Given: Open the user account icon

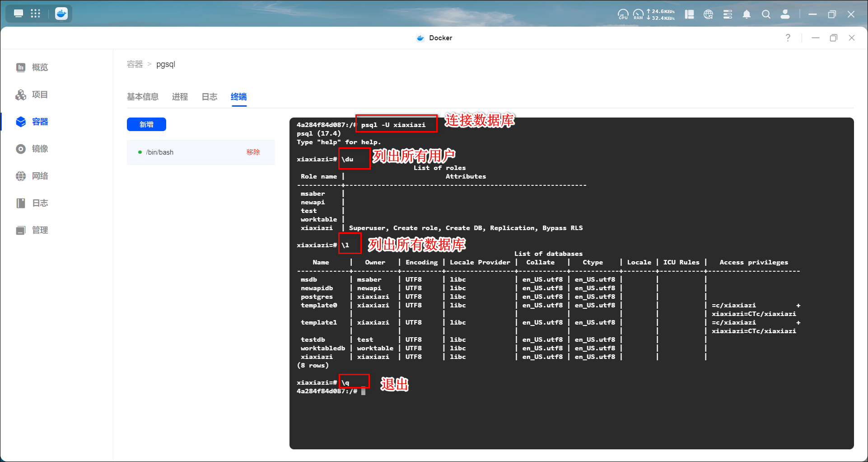Looking at the screenshot, I should click(x=785, y=14).
